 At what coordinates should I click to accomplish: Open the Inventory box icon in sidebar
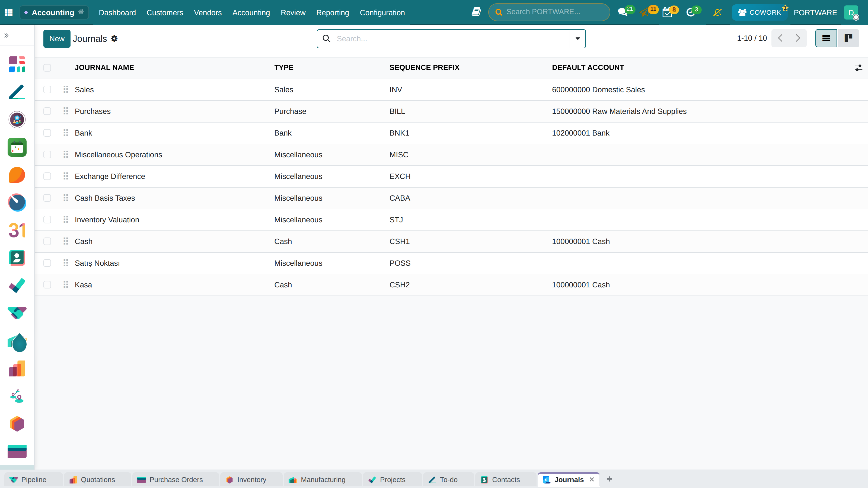coord(17,424)
